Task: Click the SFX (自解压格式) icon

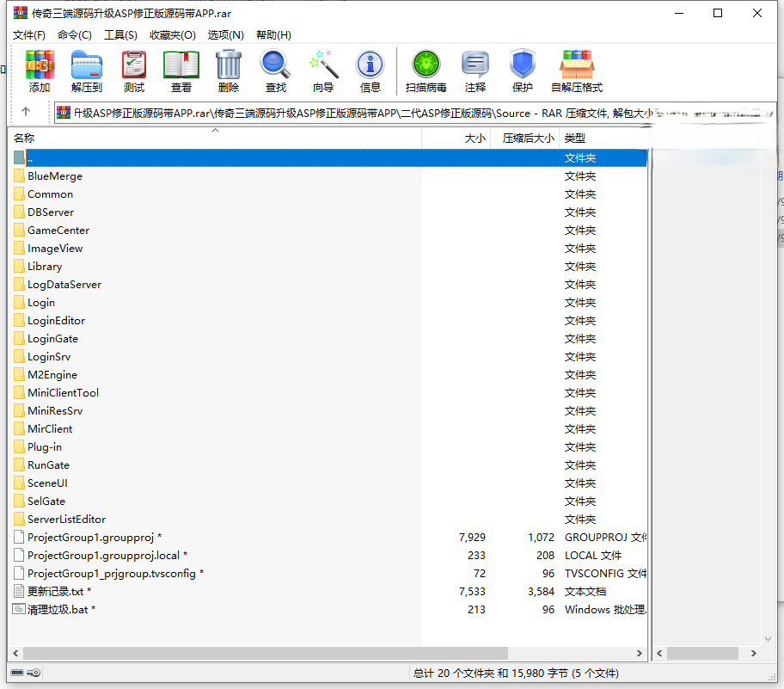Action: tap(577, 71)
